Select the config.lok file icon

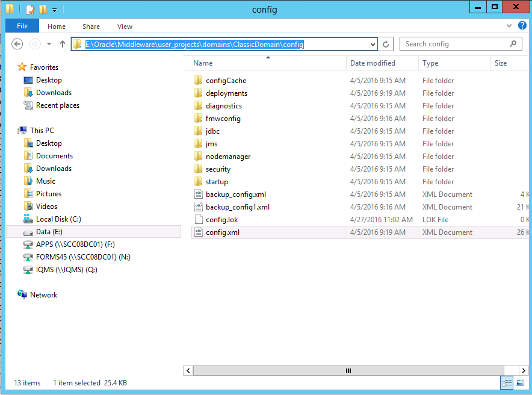coord(199,220)
